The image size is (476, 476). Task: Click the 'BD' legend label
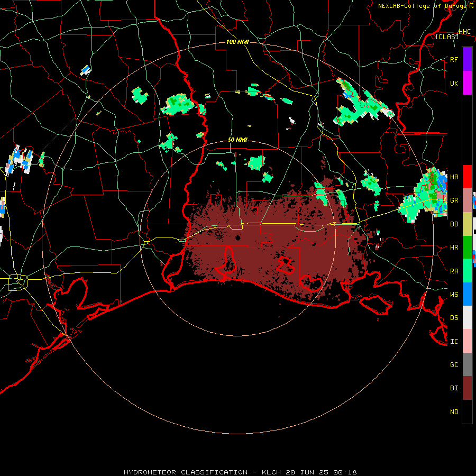tap(454, 224)
